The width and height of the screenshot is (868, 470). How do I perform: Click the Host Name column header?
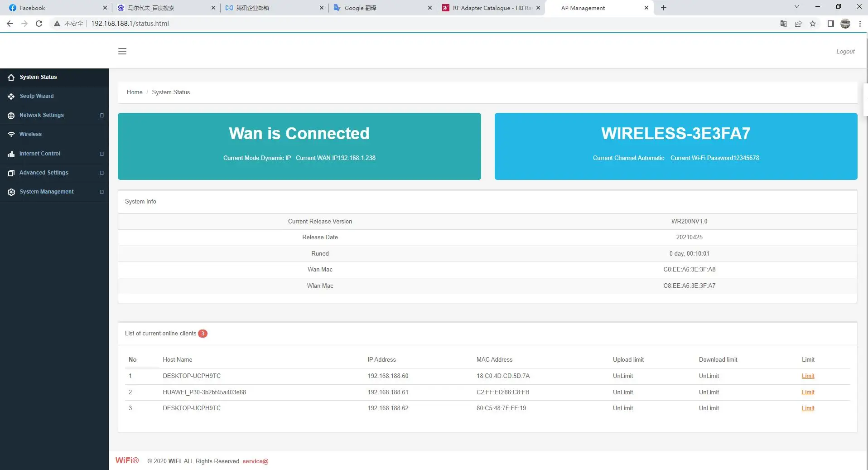tap(178, 360)
